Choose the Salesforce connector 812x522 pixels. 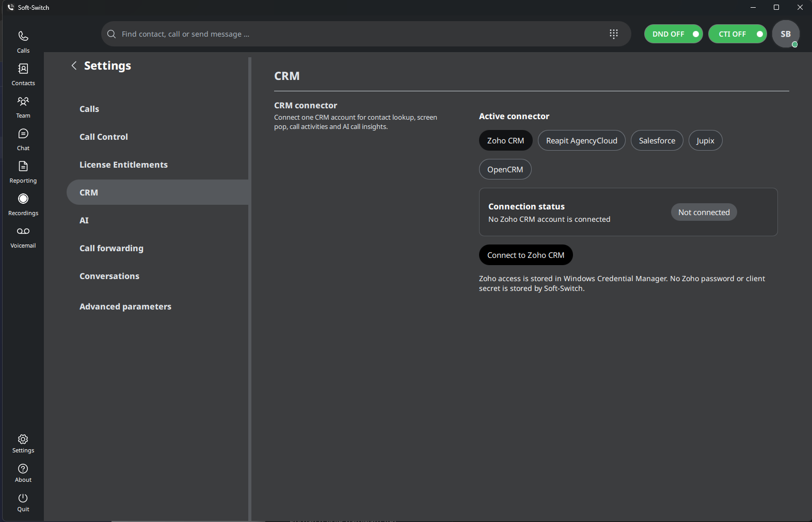coord(657,140)
